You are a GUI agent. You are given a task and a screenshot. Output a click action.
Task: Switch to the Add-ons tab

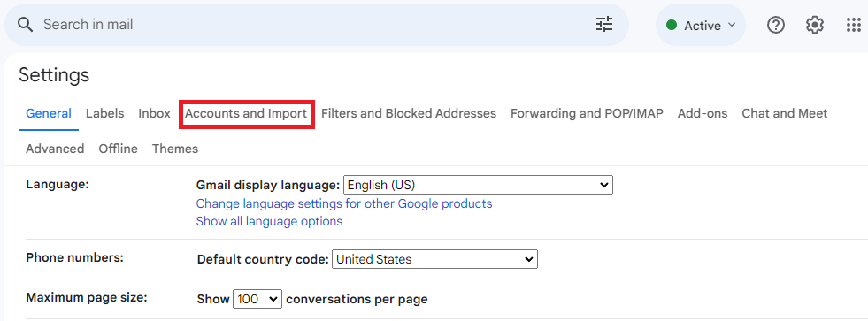click(x=702, y=113)
